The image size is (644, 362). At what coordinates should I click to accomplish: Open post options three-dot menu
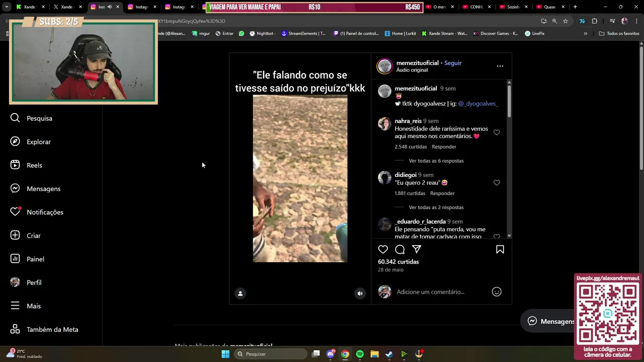pos(500,66)
